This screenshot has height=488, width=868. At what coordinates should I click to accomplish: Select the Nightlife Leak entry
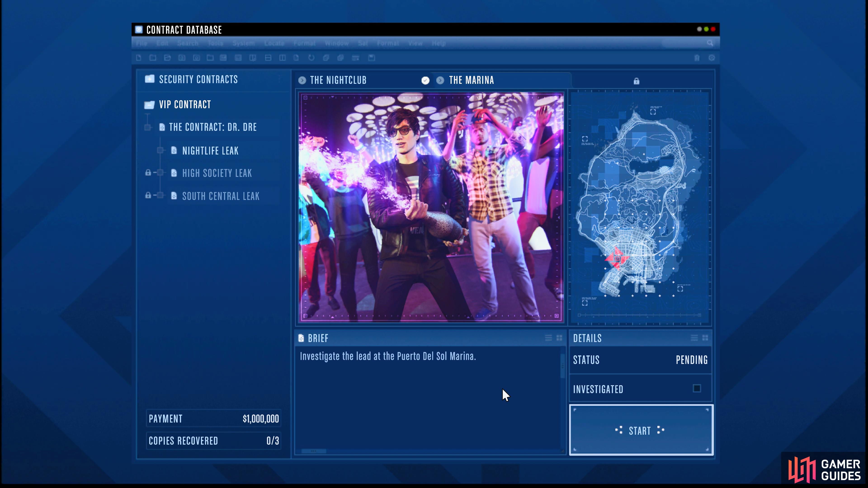(x=224, y=150)
